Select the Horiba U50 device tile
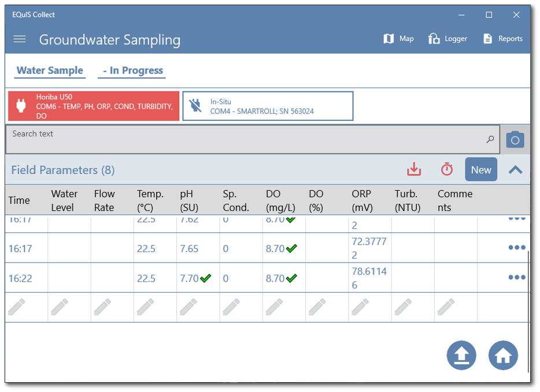This screenshot has height=392, width=540. tap(93, 107)
